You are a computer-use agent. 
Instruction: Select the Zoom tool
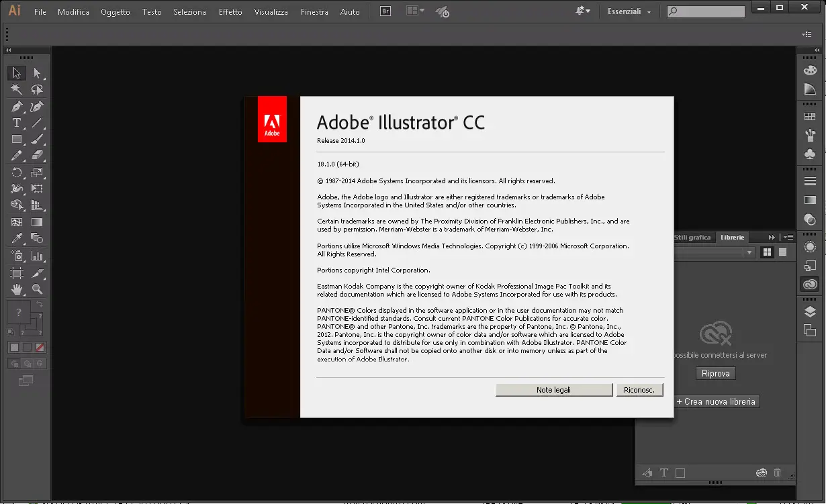point(37,289)
